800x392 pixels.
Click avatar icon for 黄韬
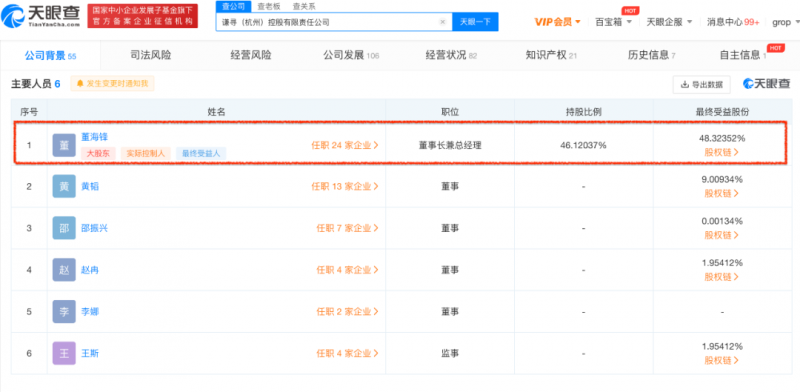(64, 186)
